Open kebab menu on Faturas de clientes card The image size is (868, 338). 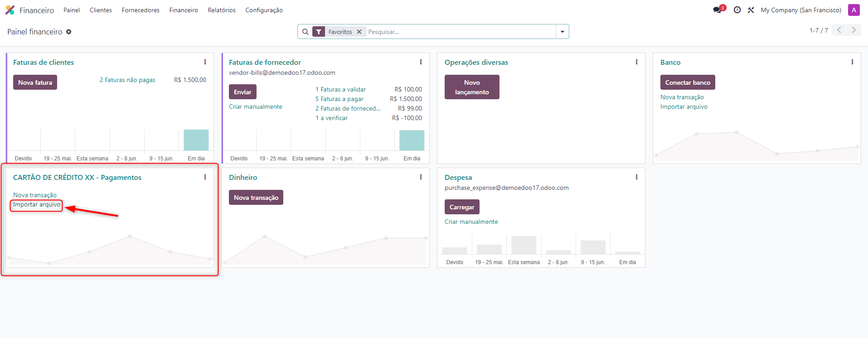(x=205, y=62)
